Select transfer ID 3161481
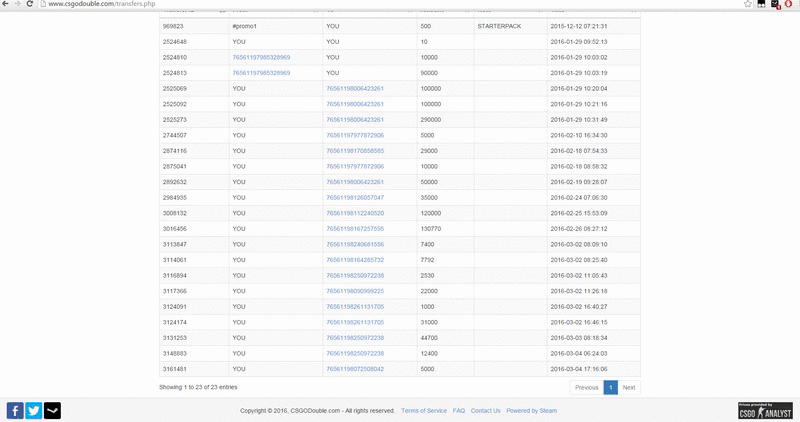 [x=174, y=369]
